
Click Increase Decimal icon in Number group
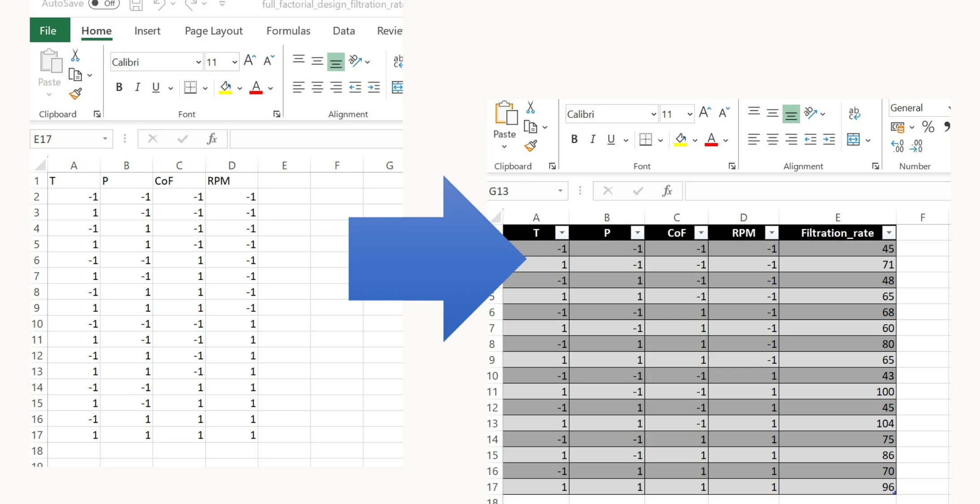tap(898, 146)
